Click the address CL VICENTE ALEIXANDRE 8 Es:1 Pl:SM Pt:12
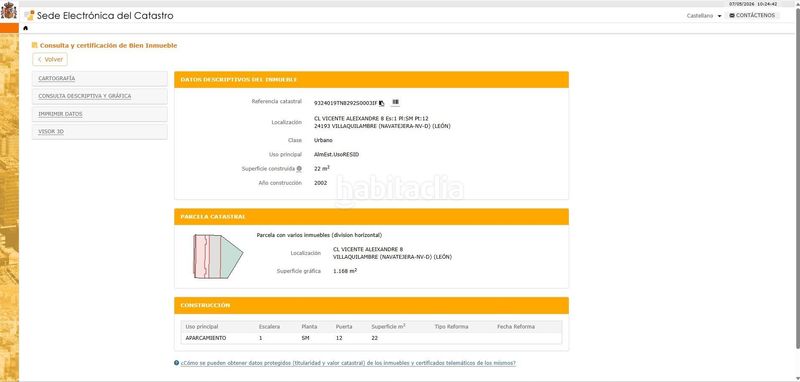800x382 pixels. tap(371, 118)
